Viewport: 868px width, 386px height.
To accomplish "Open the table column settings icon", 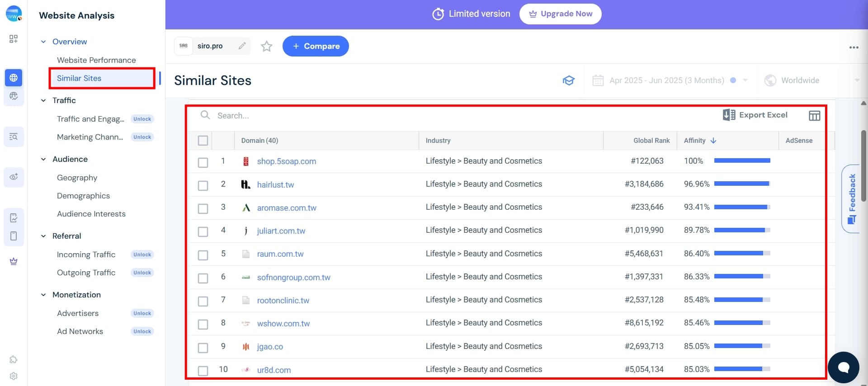I will pos(814,116).
